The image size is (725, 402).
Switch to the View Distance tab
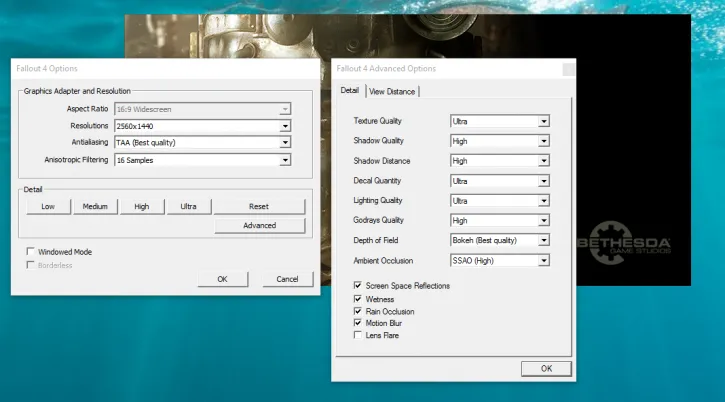point(392,91)
